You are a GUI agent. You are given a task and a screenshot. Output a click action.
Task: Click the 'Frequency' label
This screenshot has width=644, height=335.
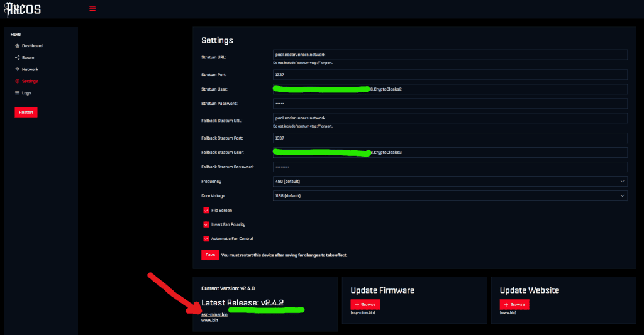point(211,182)
